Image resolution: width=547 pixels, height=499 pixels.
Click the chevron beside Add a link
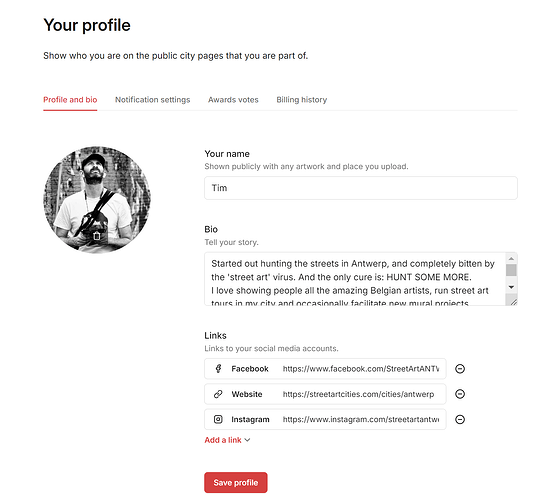(247, 440)
